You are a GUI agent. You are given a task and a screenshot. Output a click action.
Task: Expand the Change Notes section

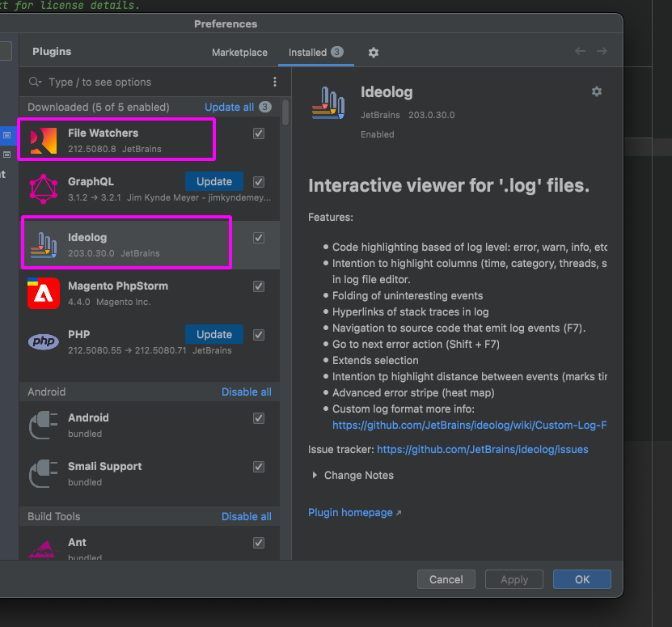click(315, 475)
